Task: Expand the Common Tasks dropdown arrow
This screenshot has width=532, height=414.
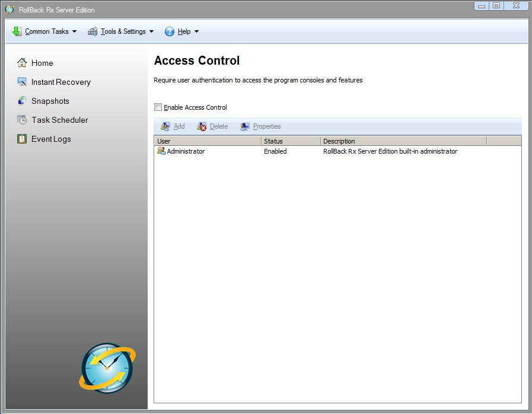Action: click(74, 31)
